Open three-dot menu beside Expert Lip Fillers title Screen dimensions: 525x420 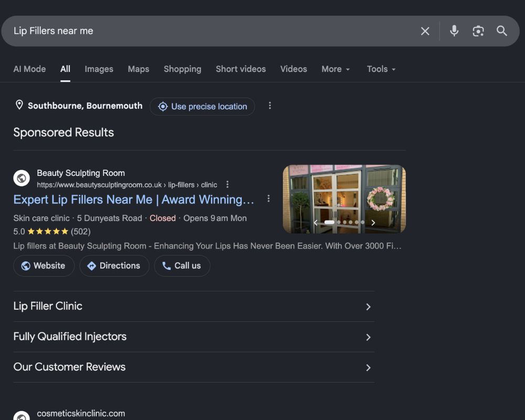click(268, 198)
